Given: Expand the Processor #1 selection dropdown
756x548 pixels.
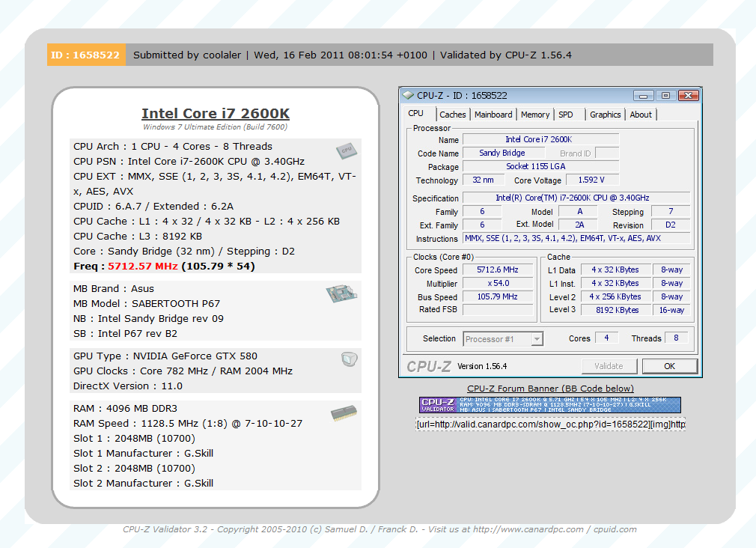Looking at the screenshot, I should tap(537, 339).
